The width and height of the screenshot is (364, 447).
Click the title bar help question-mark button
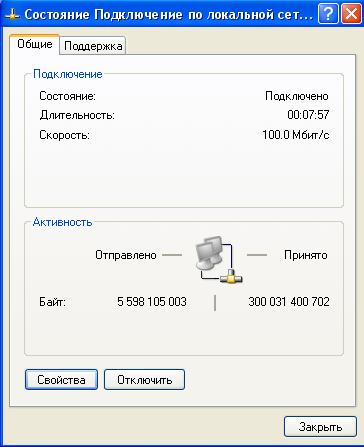click(x=328, y=14)
